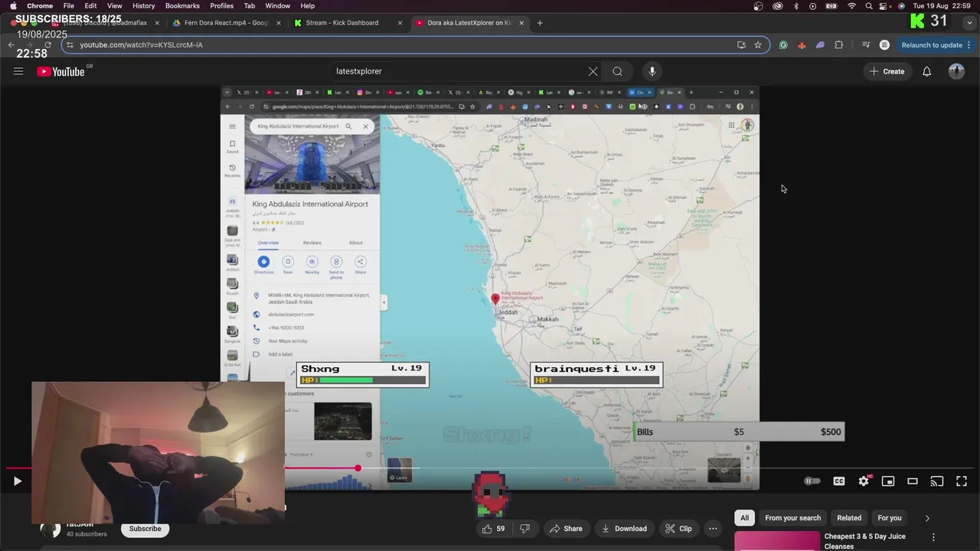980x551 pixels.
Task: Bookmark this page with the star
Action: [x=758, y=45]
